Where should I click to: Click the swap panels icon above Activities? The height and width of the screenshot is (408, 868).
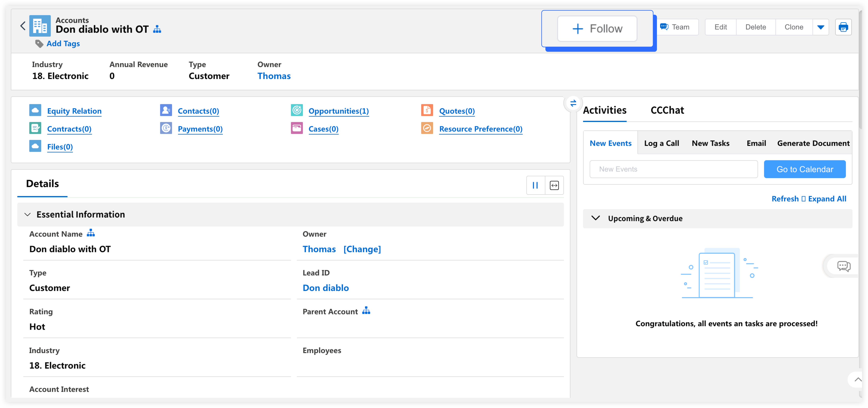point(573,103)
